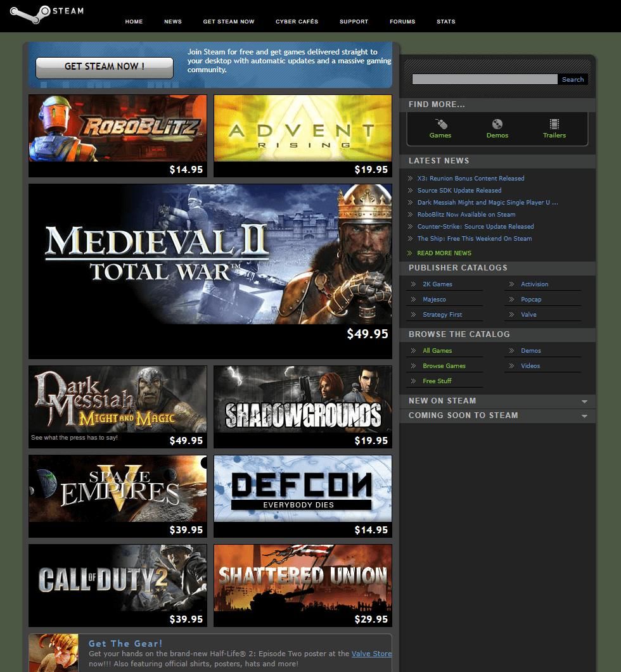Image resolution: width=621 pixels, height=672 pixels.
Task: Click the Get The Gear! heading
Action: click(x=125, y=643)
